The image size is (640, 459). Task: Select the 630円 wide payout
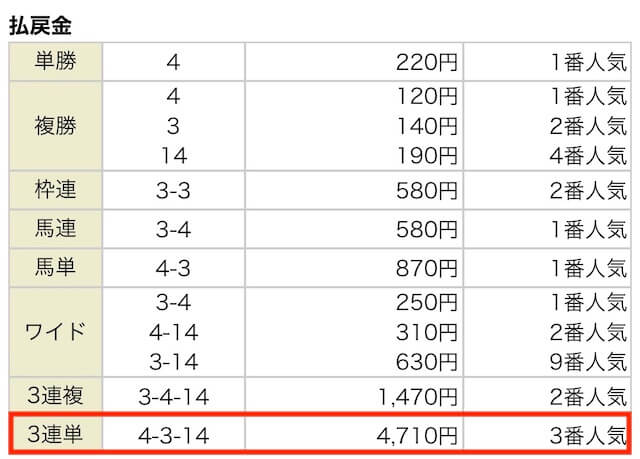click(x=427, y=362)
